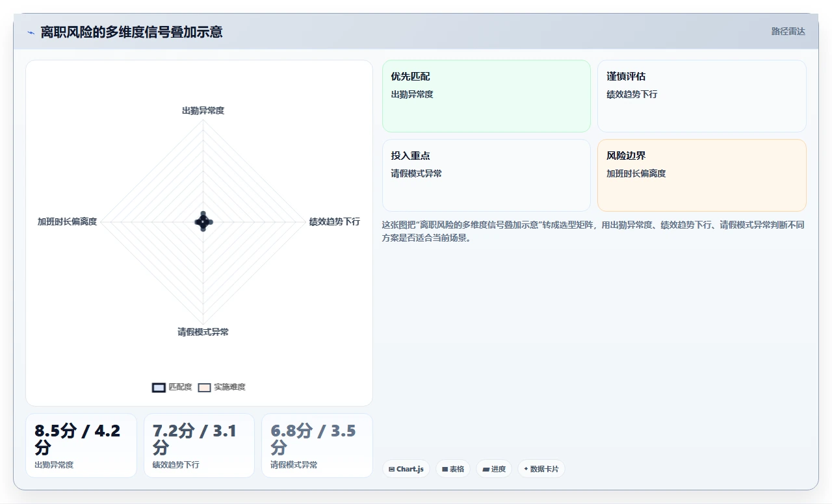The width and height of the screenshot is (832, 504).
Task: Click the Chart.js tag
Action: point(406,469)
